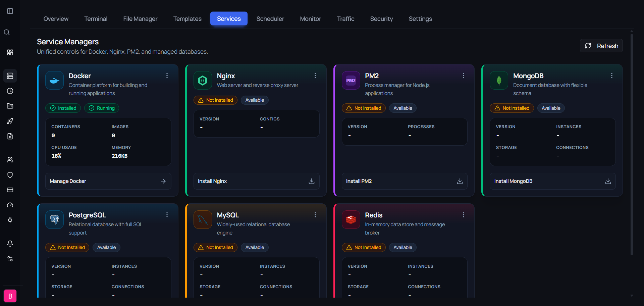Viewport: 644px width, 306px height.
Task: Click the Nginx hexagon logo icon
Action: (203, 81)
